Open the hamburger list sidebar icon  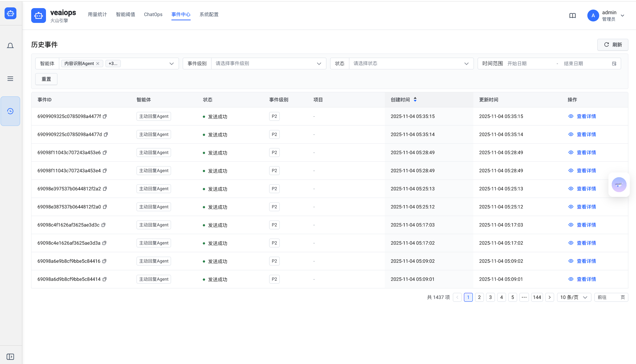(x=10, y=79)
